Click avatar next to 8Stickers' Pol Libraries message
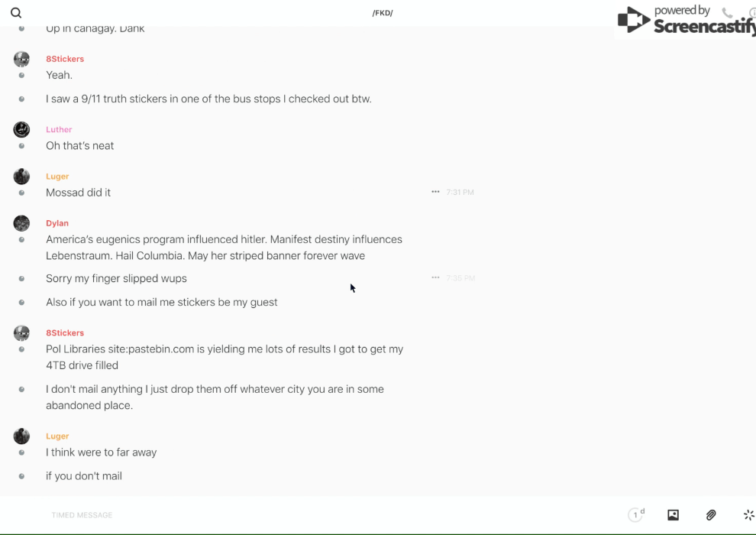Screen dimensions: 756x535 [21, 332]
